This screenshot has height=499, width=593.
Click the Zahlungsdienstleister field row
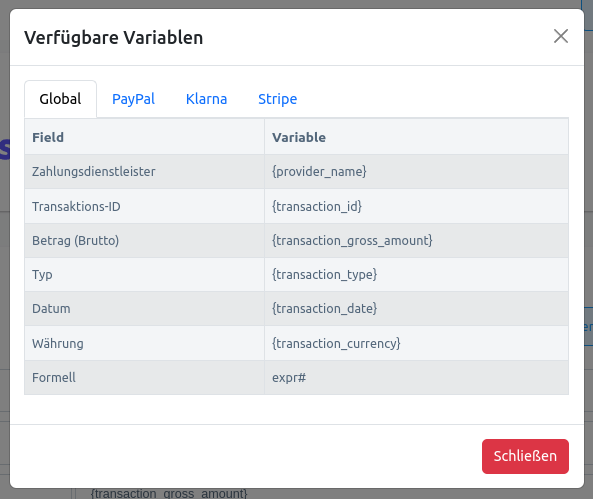click(x=296, y=172)
